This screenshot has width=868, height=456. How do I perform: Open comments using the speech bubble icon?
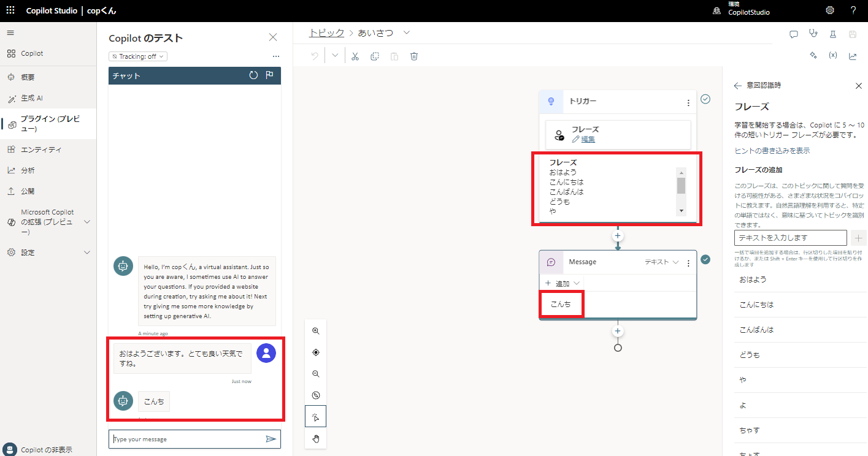[794, 34]
